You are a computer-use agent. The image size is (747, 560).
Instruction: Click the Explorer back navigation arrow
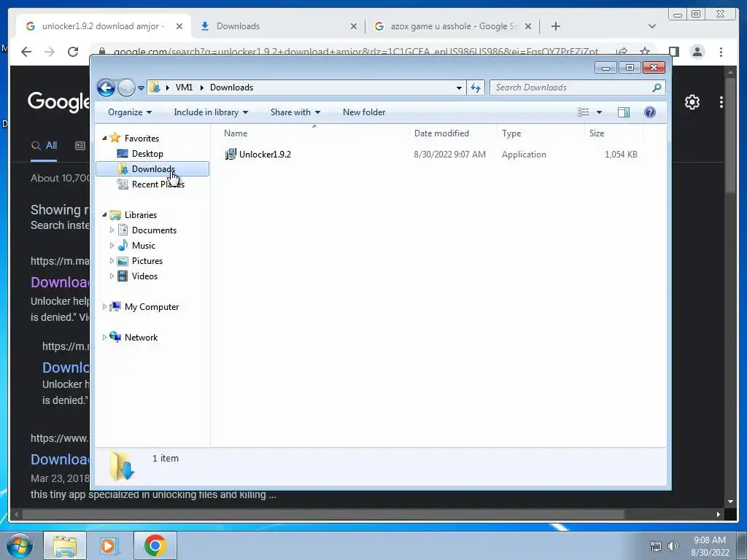point(106,87)
